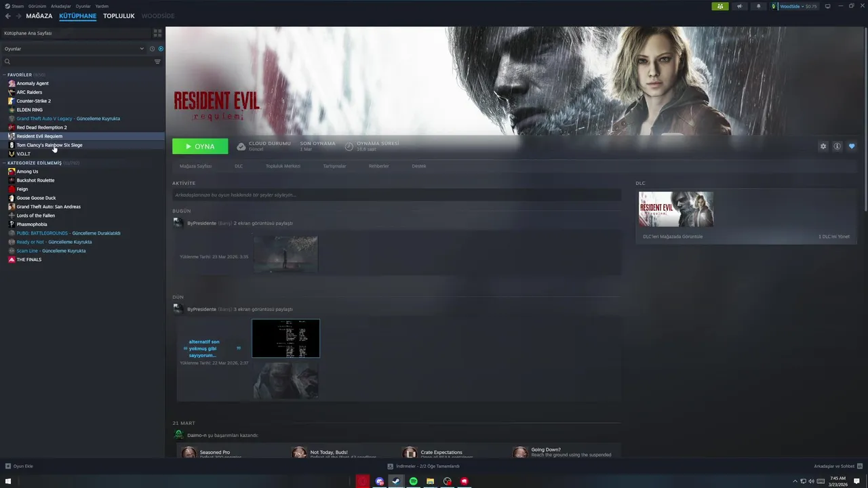Open the cloud status icon
Image resolution: width=868 pixels, height=488 pixels.
(241, 146)
